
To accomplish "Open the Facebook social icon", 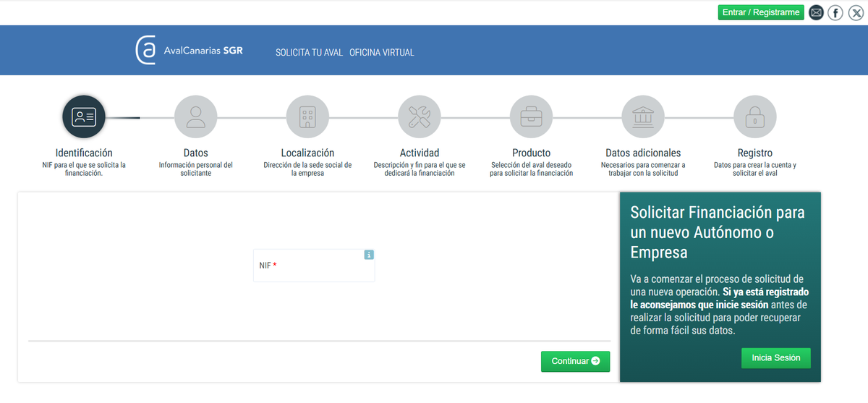I will pyautogui.click(x=835, y=12).
